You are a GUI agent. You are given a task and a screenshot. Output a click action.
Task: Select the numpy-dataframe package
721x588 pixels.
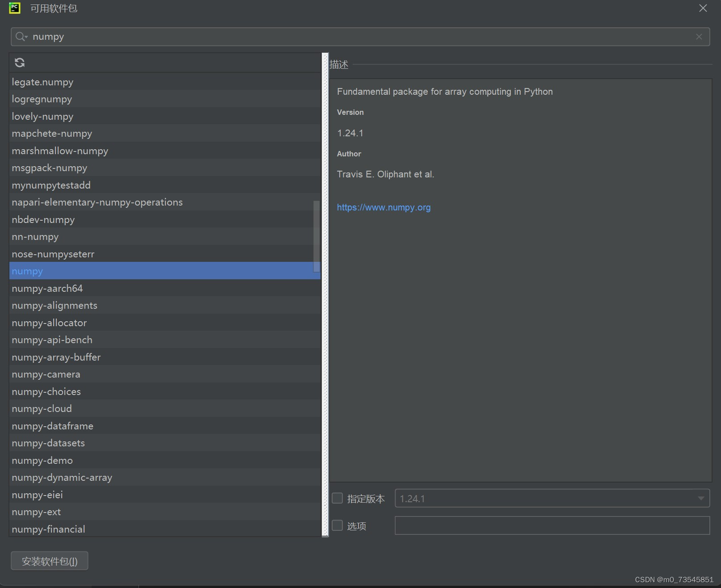tap(164, 426)
